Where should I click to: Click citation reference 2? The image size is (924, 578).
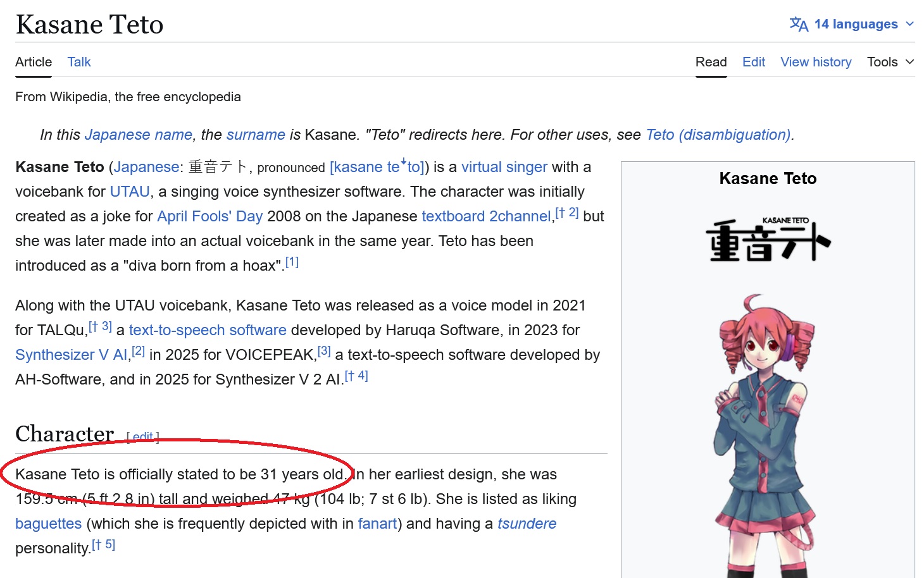point(138,351)
